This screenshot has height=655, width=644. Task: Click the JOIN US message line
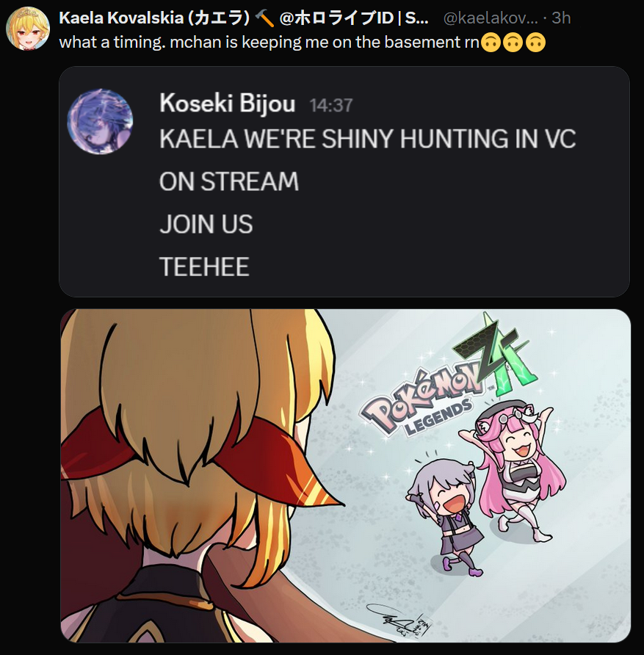point(206,224)
